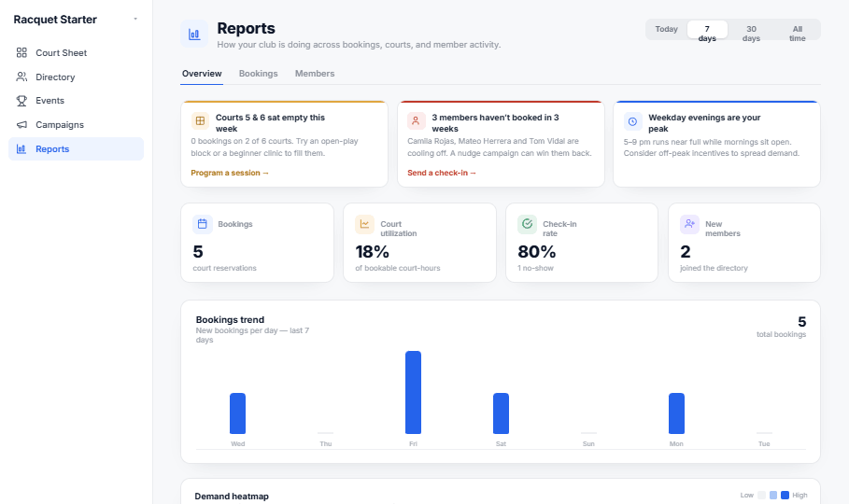Switch to the Members tab
The height and width of the screenshot is (504, 849).
click(x=315, y=74)
